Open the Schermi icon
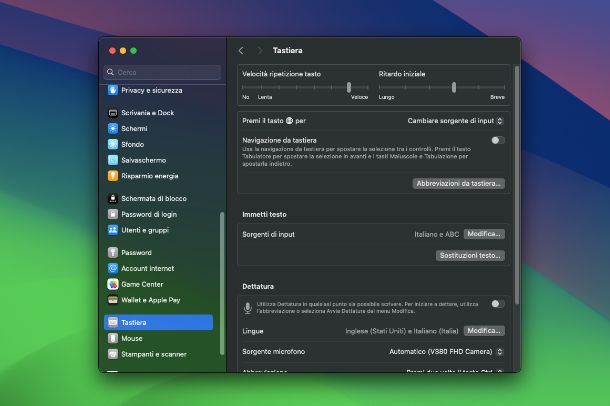The image size is (610, 406). coord(113,128)
